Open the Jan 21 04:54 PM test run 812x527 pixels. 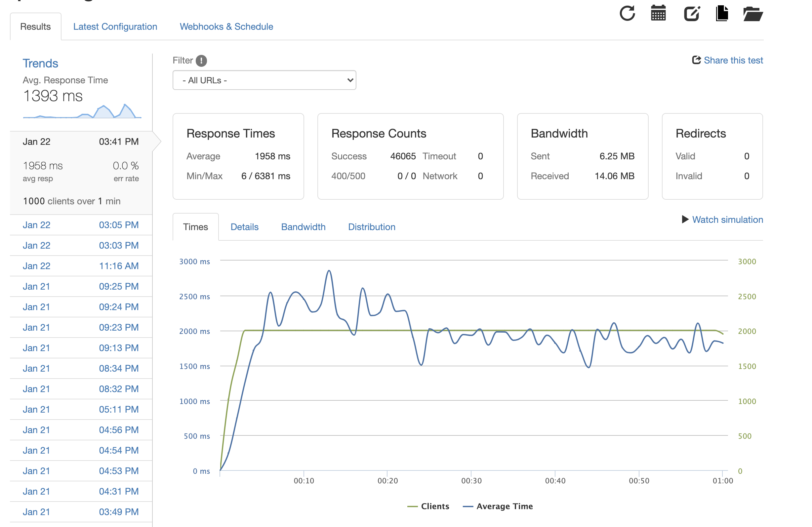81,450
